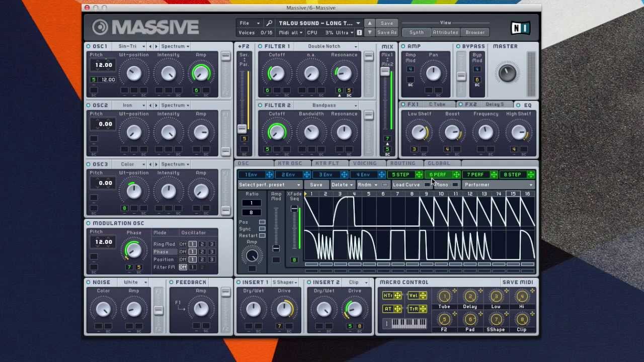Click the Save As preset button

(x=387, y=32)
